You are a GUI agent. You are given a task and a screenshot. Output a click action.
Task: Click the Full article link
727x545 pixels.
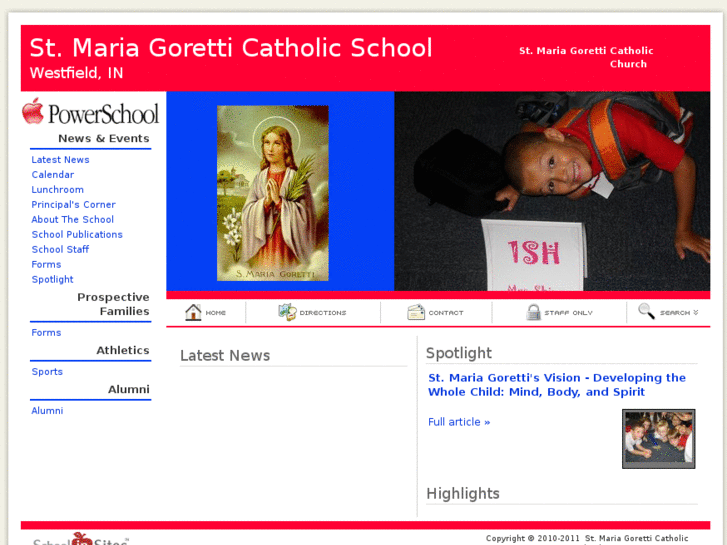pyautogui.click(x=459, y=422)
